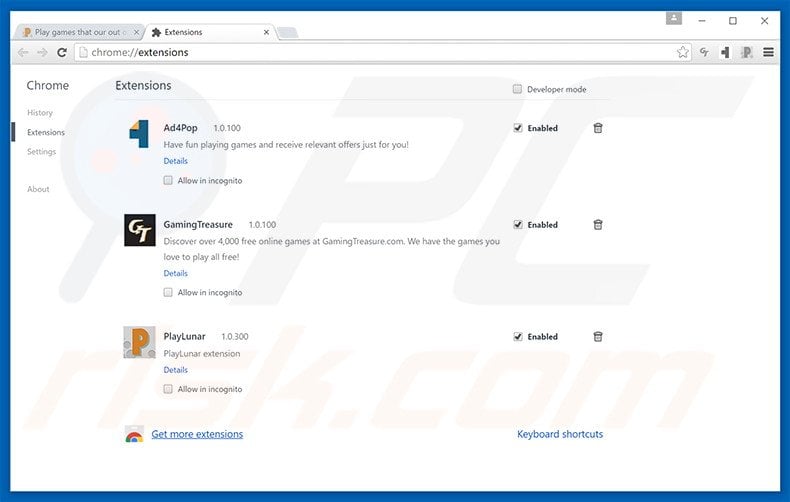Toggle the PlayLunar Enabled checkbox

coord(517,337)
